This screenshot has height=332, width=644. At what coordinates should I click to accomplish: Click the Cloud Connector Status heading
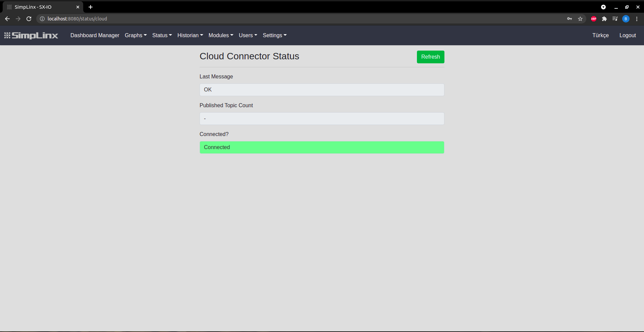(x=249, y=56)
